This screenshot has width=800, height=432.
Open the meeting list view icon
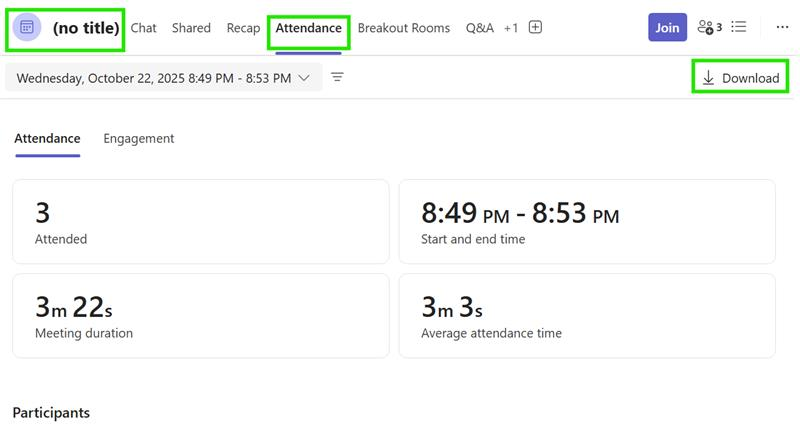click(739, 28)
